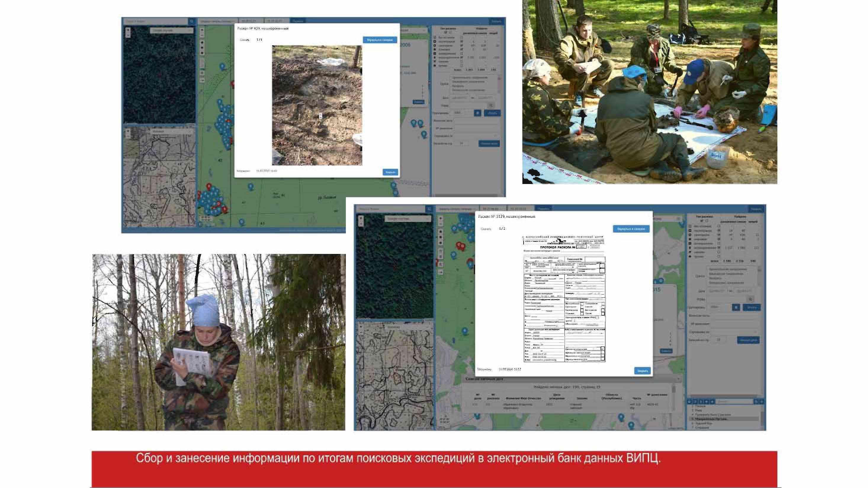
Task: Open the layer dropdown on upper window's satellite map
Action: [x=171, y=30]
